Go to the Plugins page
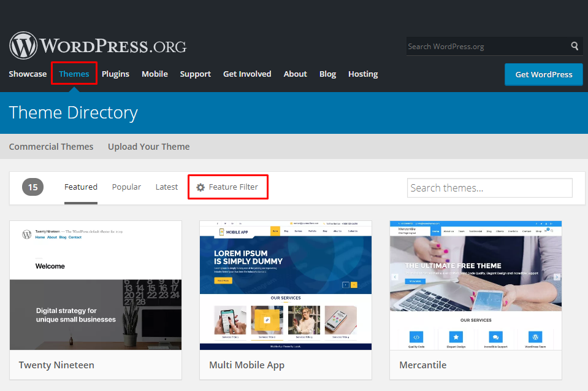This screenshot has height=391, width=588. pos(115,74)
